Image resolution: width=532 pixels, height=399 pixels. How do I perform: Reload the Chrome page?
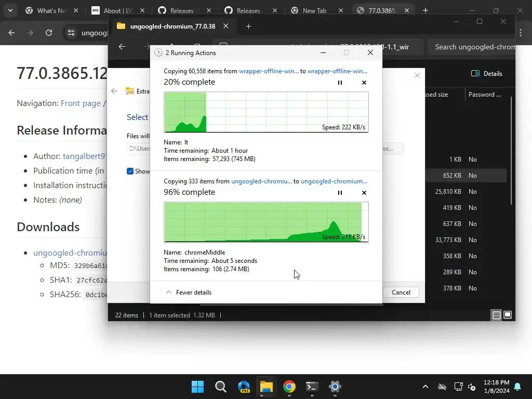49,33
